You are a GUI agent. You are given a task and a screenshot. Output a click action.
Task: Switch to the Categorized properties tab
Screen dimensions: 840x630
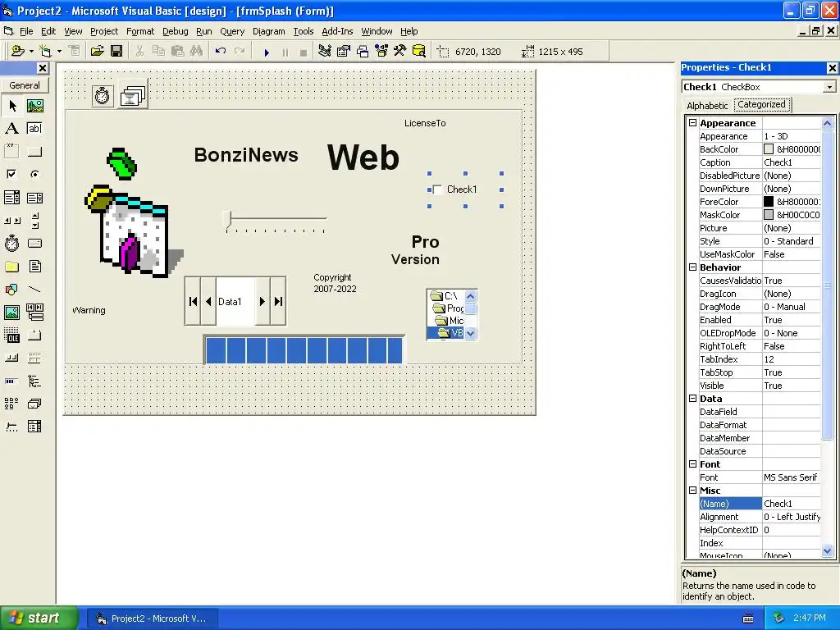pyautogui.click(x=761, y=104)
